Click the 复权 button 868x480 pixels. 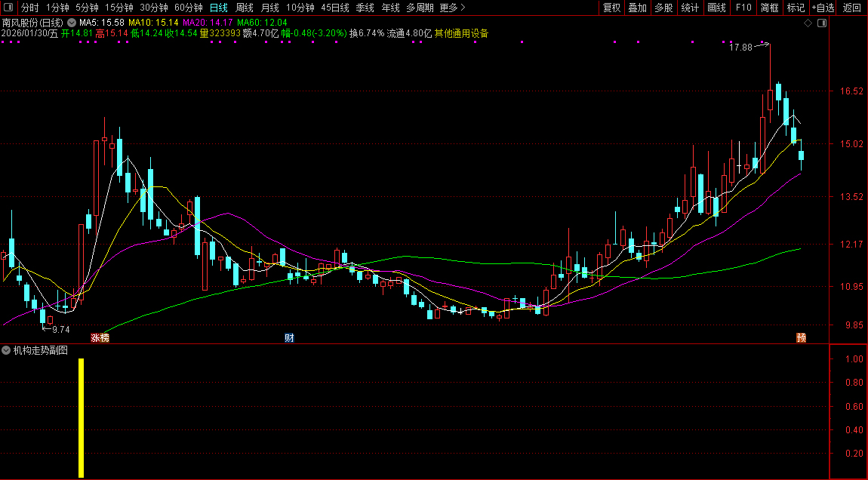pos(611,8)
